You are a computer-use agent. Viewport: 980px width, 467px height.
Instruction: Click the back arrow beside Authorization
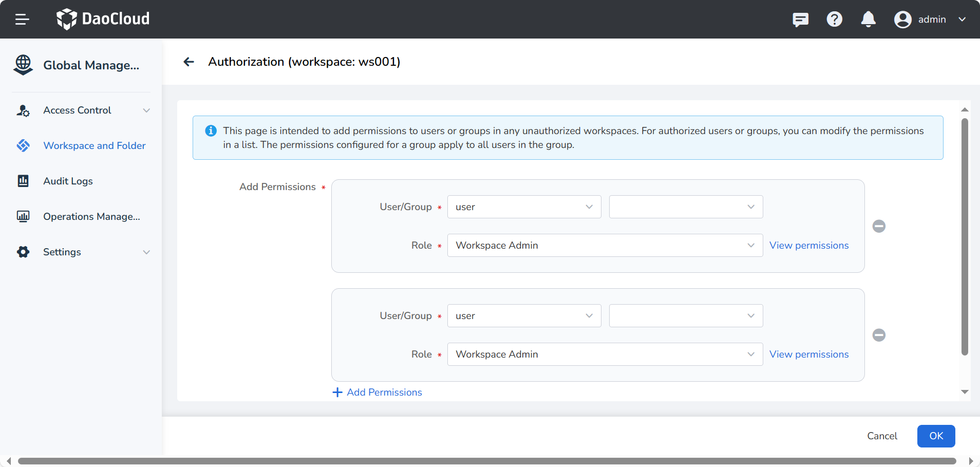tap(189, 62)
